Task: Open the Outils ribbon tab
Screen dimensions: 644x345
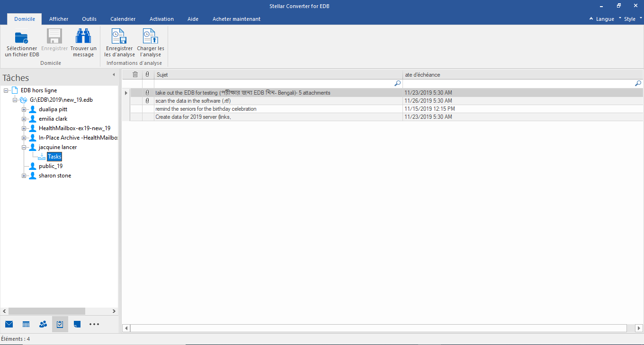Action: 89,19
